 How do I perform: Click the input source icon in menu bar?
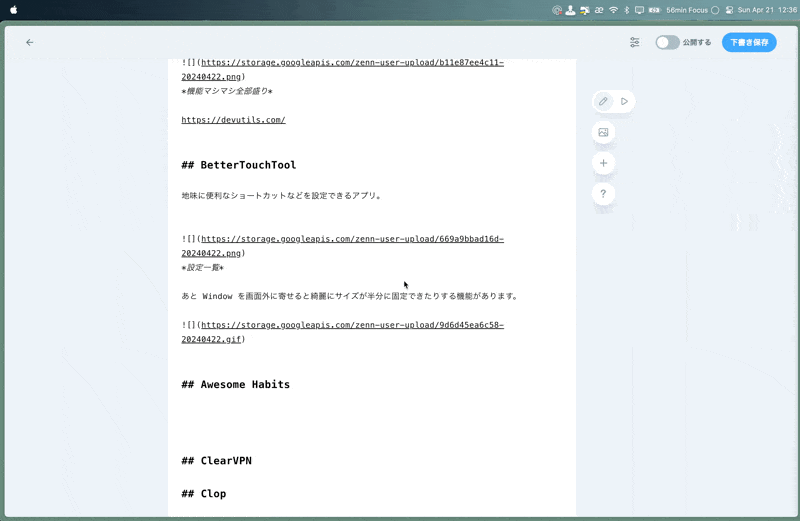(x=599, y=10)
